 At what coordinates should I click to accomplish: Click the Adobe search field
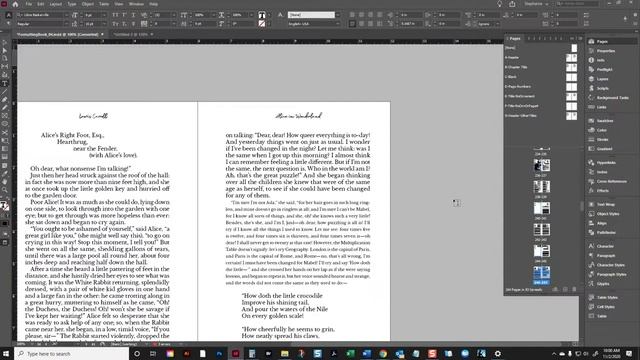(577, 4)
